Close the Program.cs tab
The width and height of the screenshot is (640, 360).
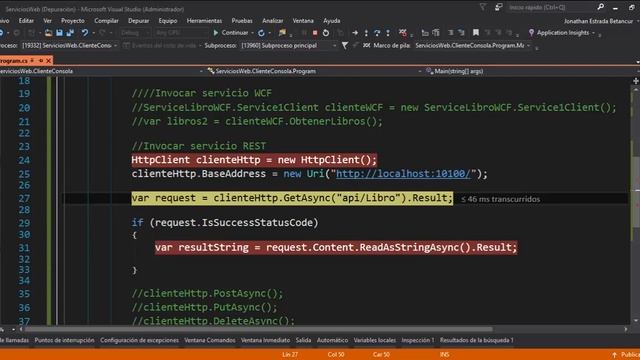49,60
